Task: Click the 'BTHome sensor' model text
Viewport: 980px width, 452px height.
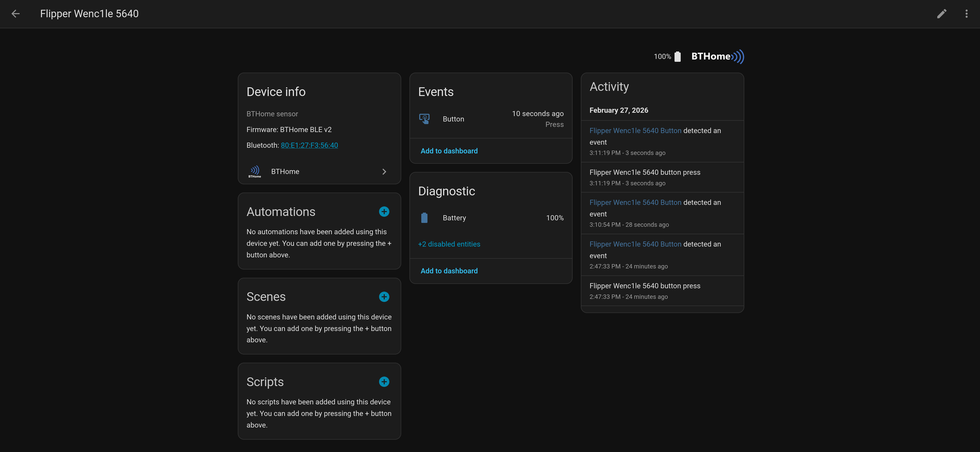Action: pos(272,114)
